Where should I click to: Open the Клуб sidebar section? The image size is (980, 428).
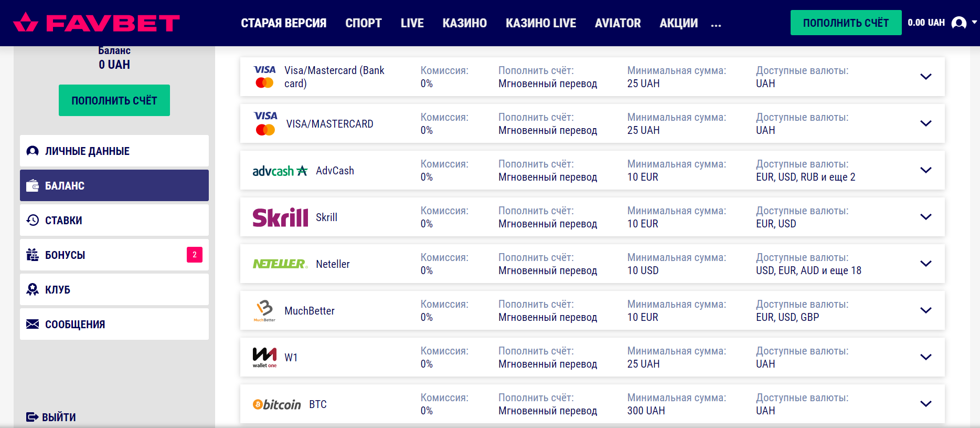click(x=114, y=289)
